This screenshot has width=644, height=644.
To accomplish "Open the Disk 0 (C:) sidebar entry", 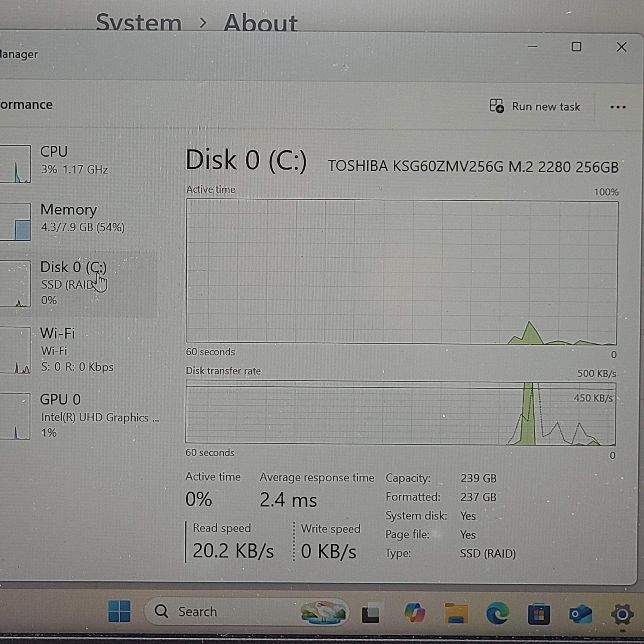I will 78,284.
